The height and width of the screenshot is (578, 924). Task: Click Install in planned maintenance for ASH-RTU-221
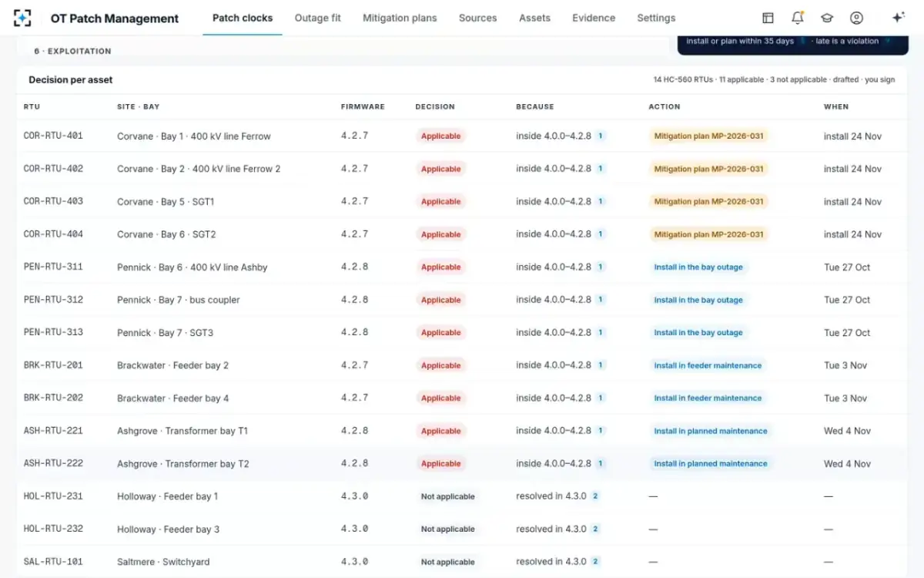coord(711,431)
